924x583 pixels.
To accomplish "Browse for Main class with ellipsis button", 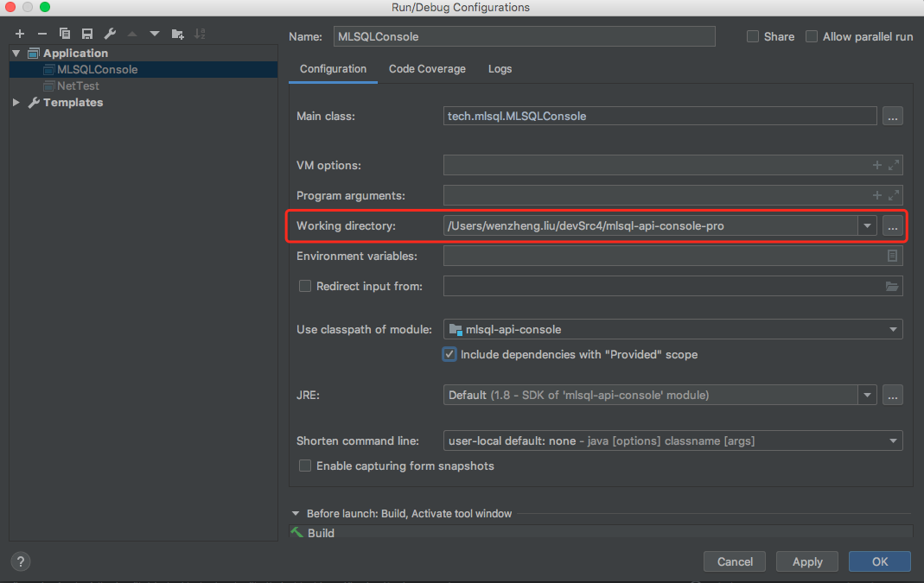I will (893, 116).
